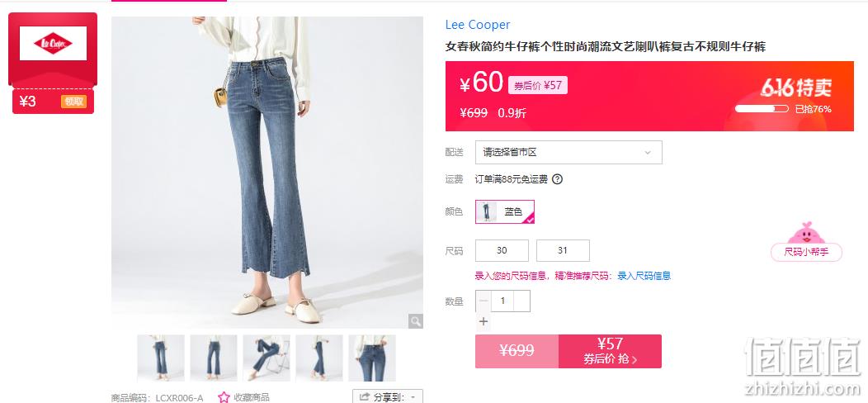The image size is (868, 403).
Task: Open the province and city delivery dropdown
Action: [x=568, y=153]
